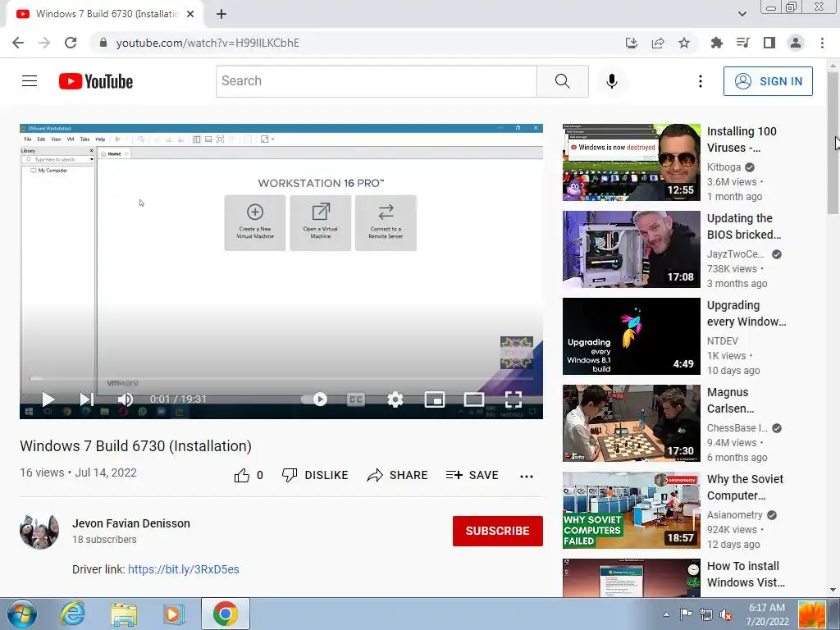The image size is (840, 630).
Task: Open Why Soviet Computers Failed thumbnail
Action: [631, 510]
